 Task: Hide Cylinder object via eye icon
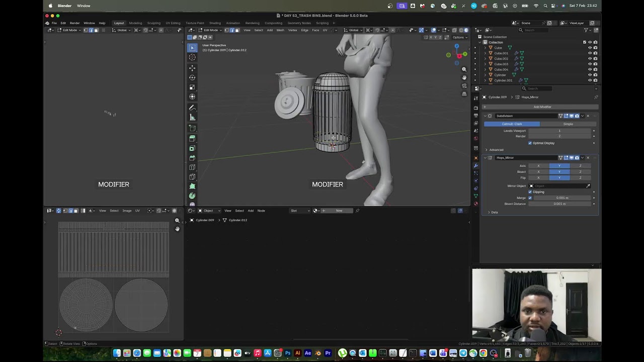pos(590,75)
